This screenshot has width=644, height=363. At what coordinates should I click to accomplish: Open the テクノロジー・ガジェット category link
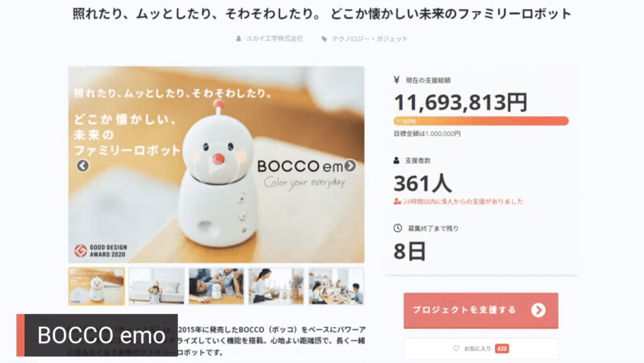(x=370, y=39)
